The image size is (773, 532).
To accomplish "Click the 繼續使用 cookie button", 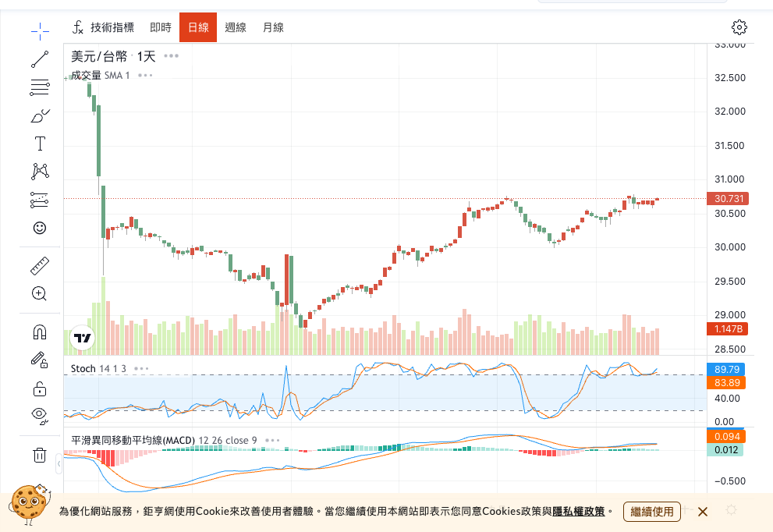I will click(651, 512).
